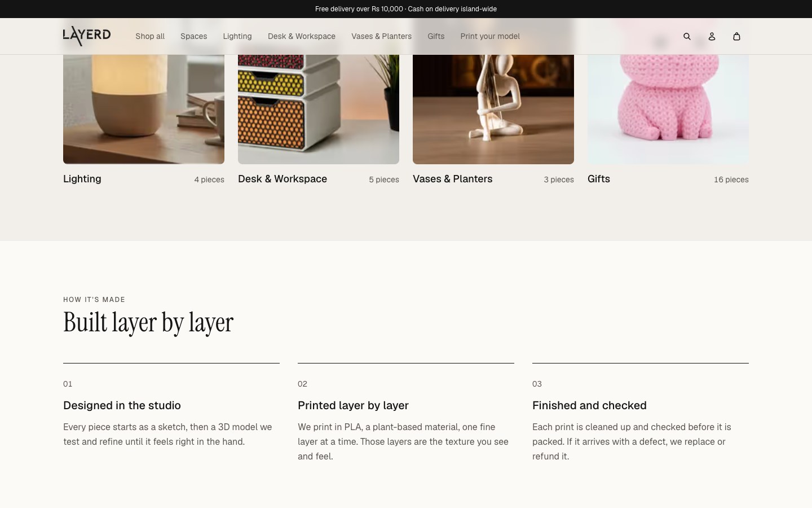Click the Desk & Workspace category title
Viewport: 812px width, 508px height.
(283, 179)
